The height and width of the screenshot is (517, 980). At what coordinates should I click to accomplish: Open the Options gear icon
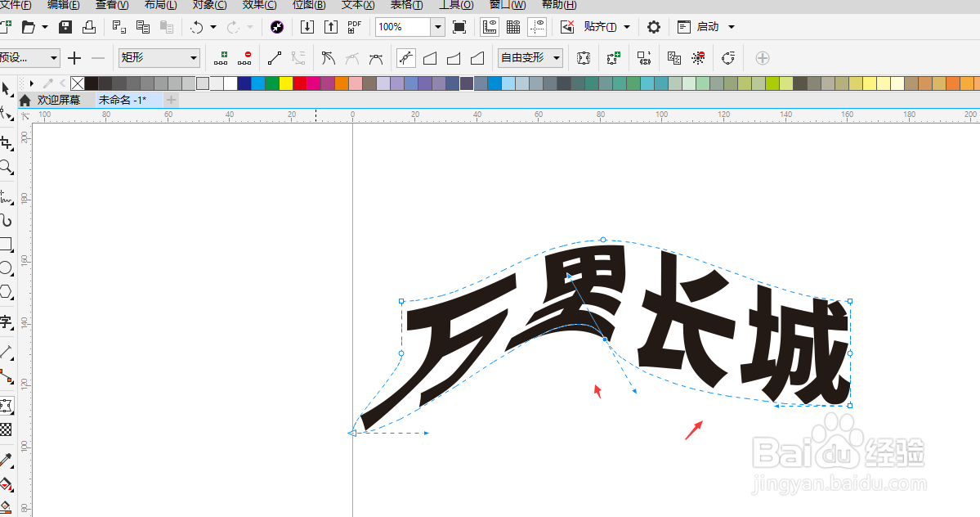pos(652,26)
